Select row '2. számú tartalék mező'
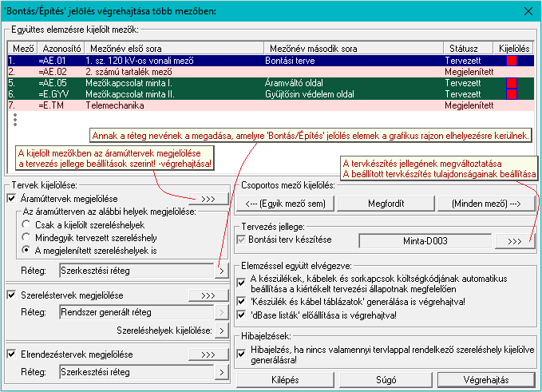The height and width of the screenshot is (392, 542). coord(271,72)
